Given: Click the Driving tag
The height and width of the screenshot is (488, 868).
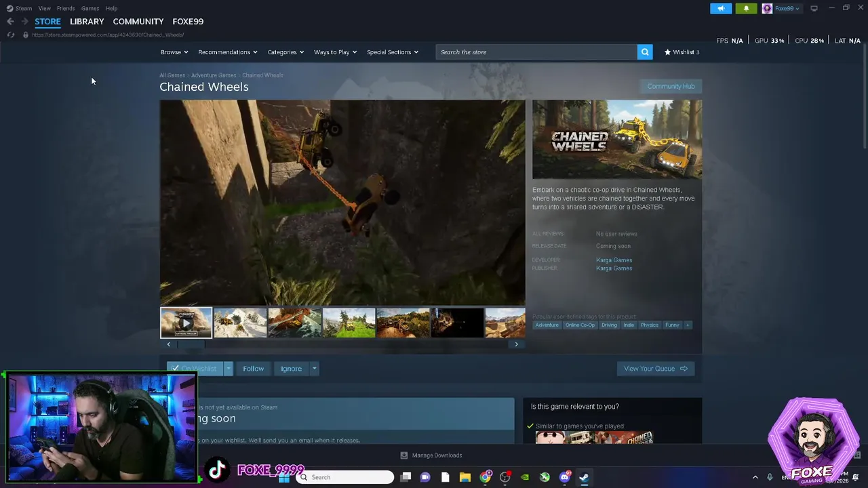Looking at the screenshot, I should (609, 325).
